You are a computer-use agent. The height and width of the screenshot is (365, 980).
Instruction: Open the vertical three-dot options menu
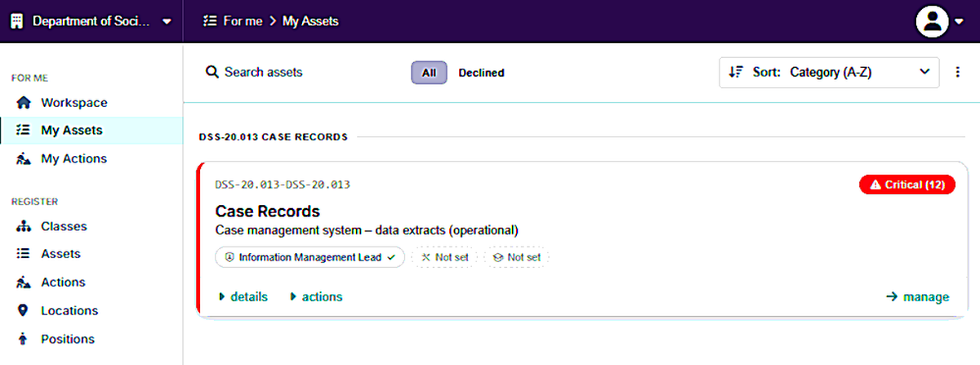tap(958, 72)
